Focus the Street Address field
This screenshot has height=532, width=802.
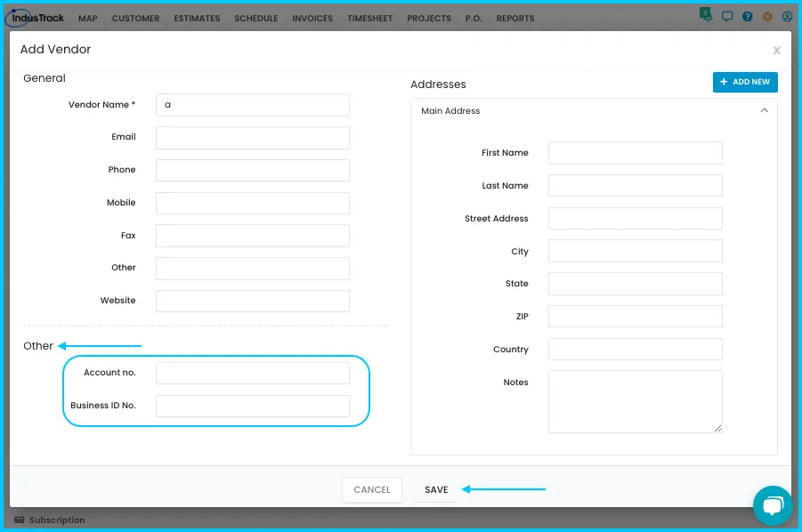[x=636, y=218]
